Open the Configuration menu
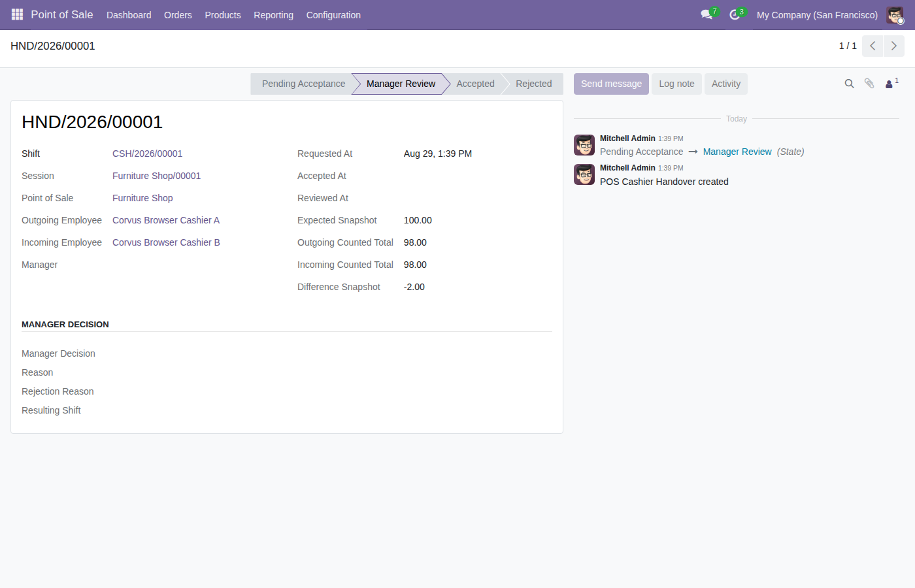The image size is (915, 588). (333, 14)
